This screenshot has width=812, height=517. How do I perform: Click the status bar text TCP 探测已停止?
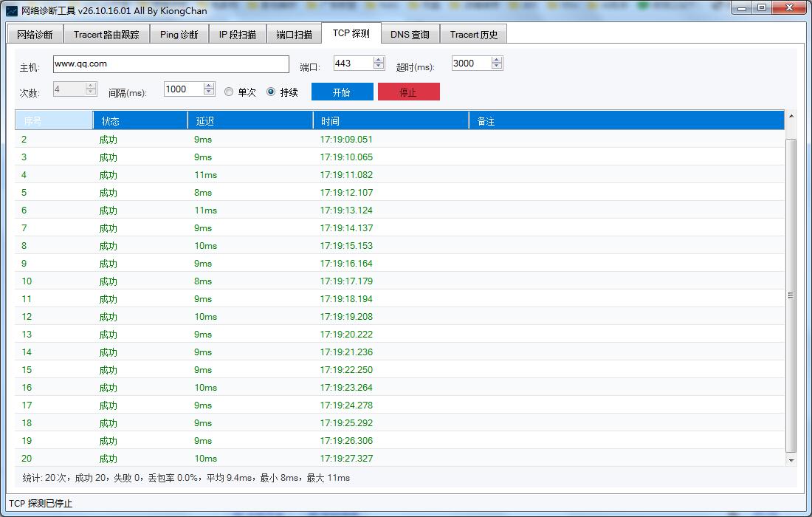coord(41,503)
